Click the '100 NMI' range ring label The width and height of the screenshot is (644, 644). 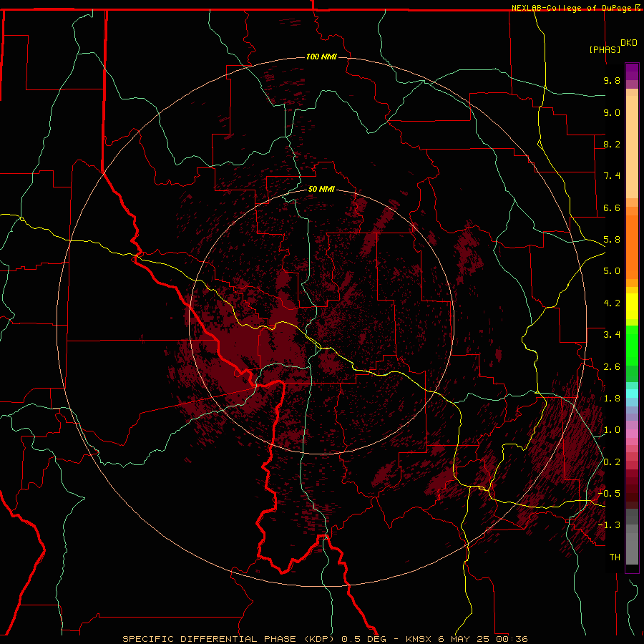(x=321, y=57)
